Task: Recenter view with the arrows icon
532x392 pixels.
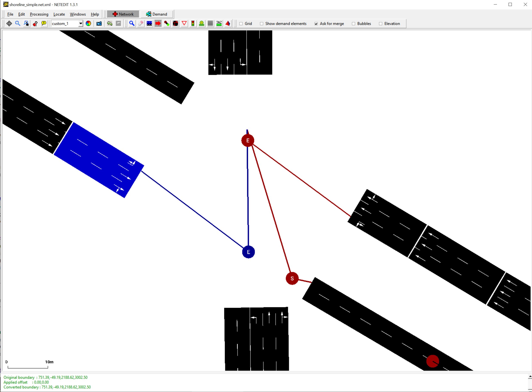Action: [x=9, y=23]
